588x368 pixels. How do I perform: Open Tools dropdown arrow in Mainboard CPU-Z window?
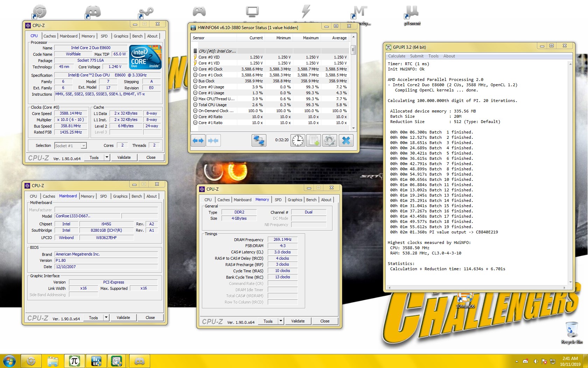tap(106, 318)
